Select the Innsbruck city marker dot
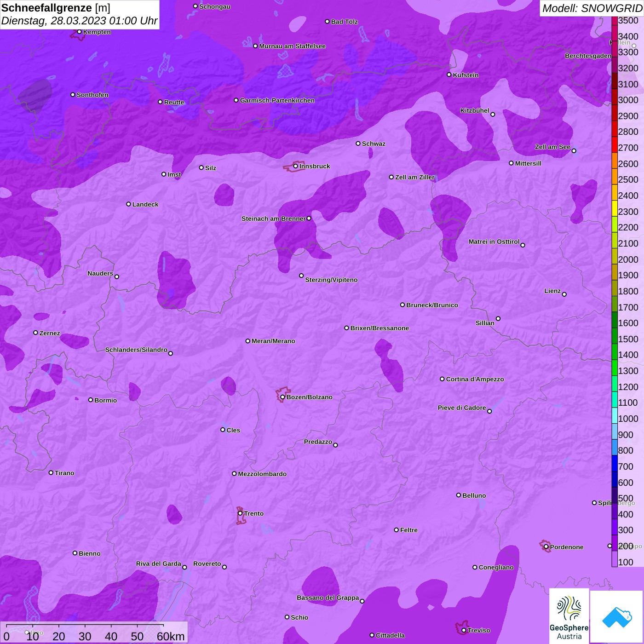 pos(296,166)
